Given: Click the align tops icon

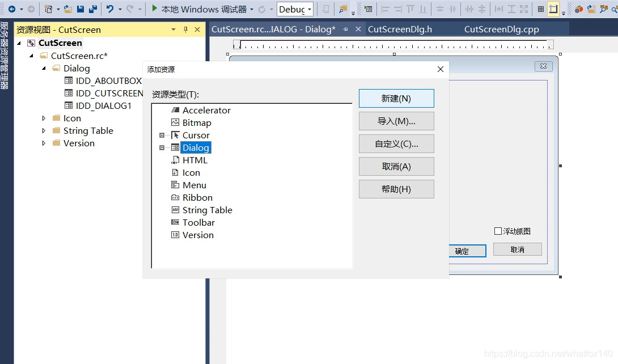Looking at the screenshot, I should click(x=410, y=9).
